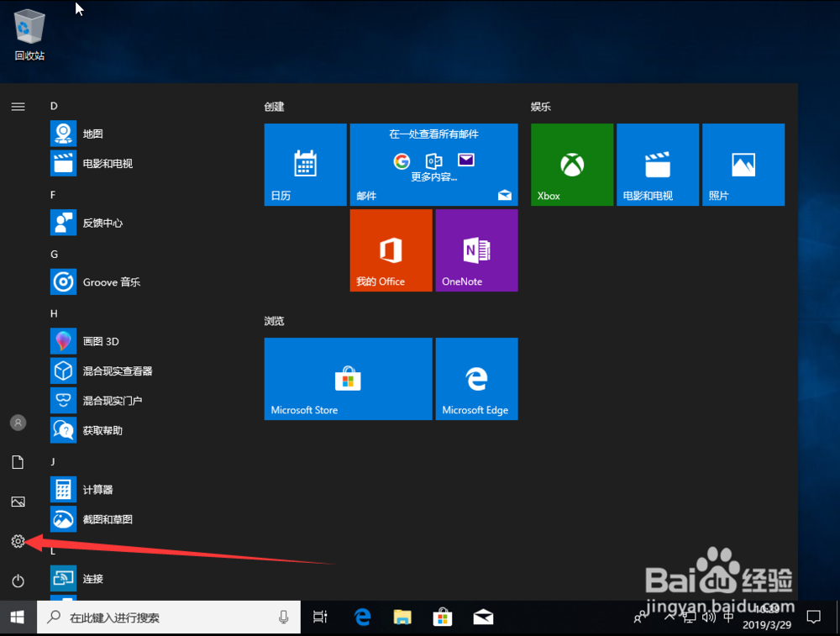Launch the Microsoft Edge tile
The width and height of the screenshot is (840, 636).
click(477, 379)
